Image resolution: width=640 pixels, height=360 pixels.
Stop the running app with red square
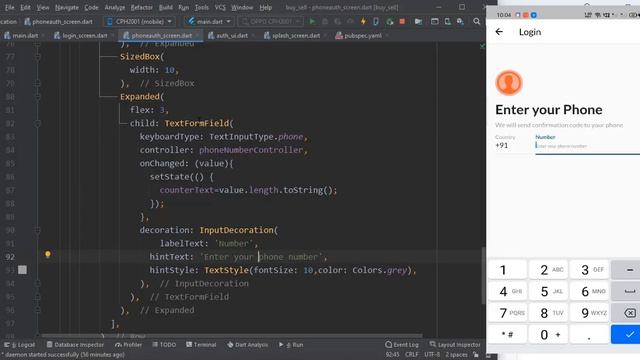click(x=402, y=21)
